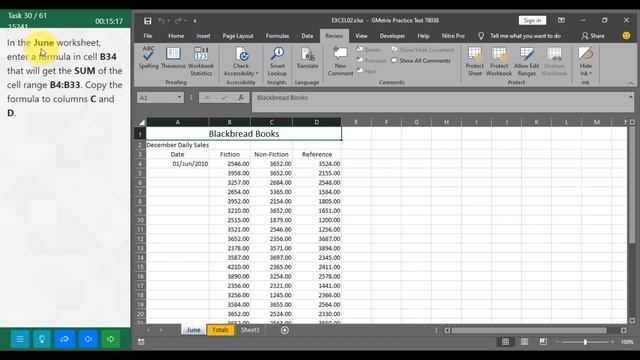The image size is (640, 360).
Task: Click Hide Ink button
Action: 585,61
